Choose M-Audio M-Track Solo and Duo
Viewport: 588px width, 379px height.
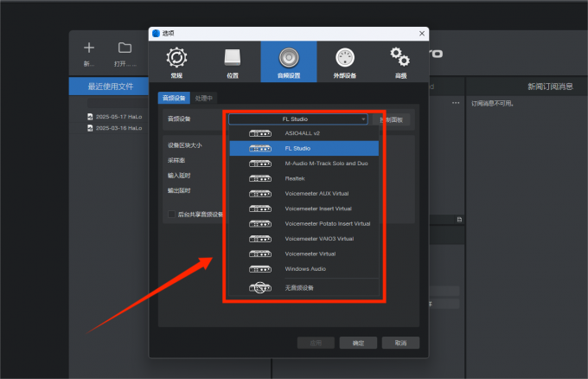(x=304, y=164)
